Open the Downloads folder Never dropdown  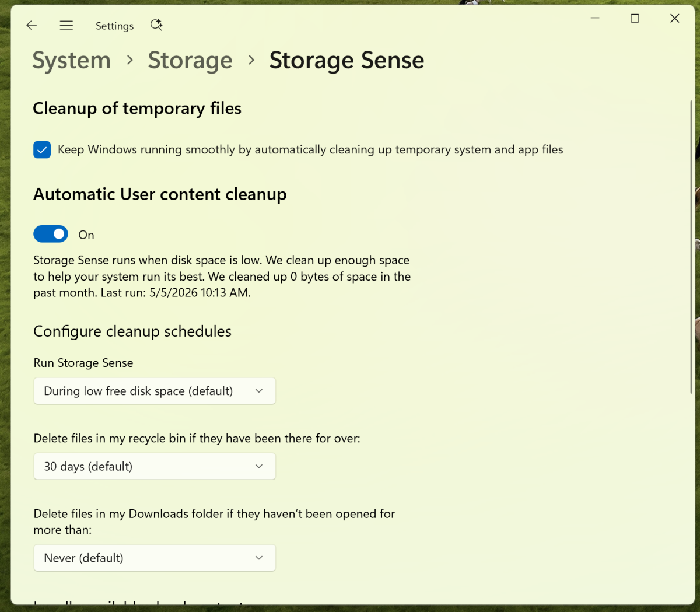point(155,558)
